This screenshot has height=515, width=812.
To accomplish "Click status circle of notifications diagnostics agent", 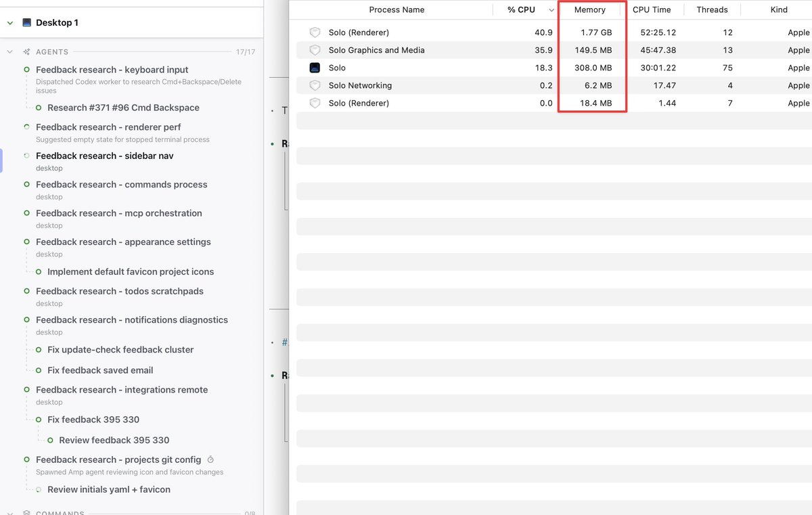I will [27, 320].
